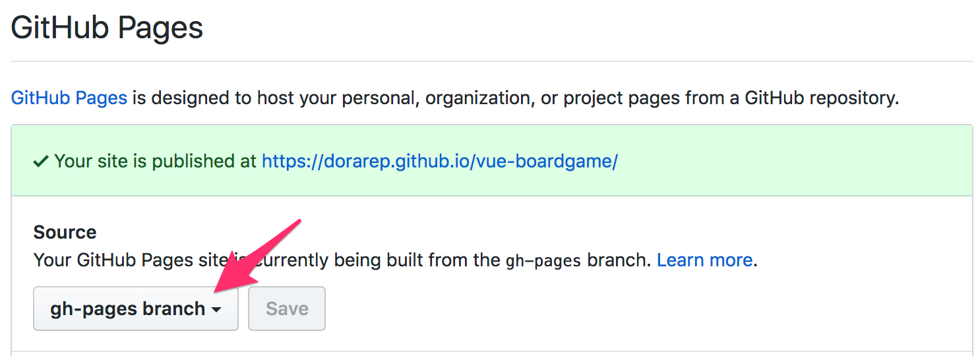Open the GitHub Pages documentation link
Viewport: 980px width, 356px height.
(x=69, y=98)
